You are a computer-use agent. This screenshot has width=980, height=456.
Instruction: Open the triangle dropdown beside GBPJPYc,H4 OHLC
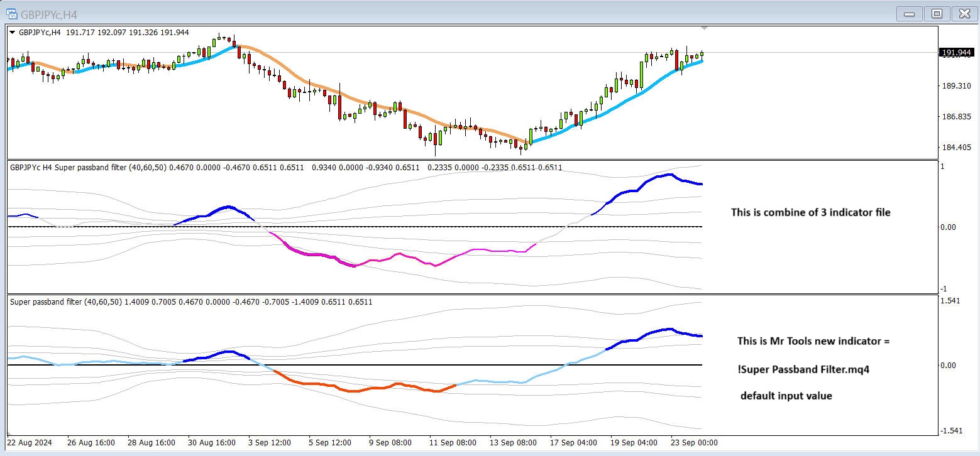(12, 33)
